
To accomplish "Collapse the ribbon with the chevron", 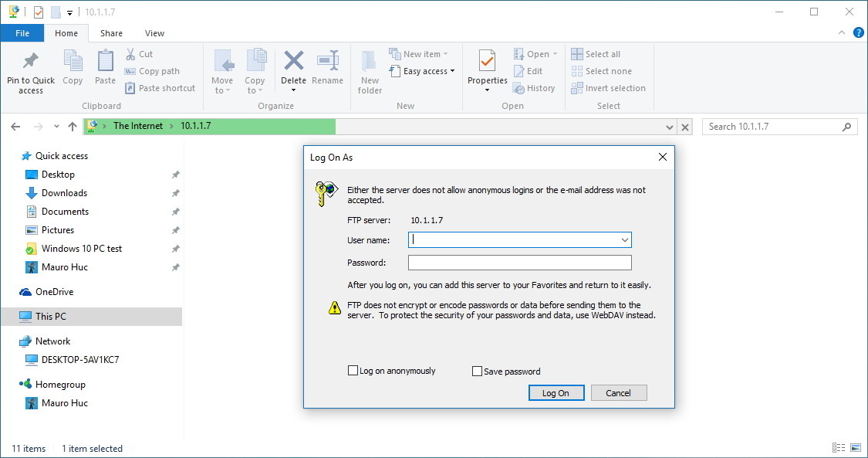I will point(842,33).
